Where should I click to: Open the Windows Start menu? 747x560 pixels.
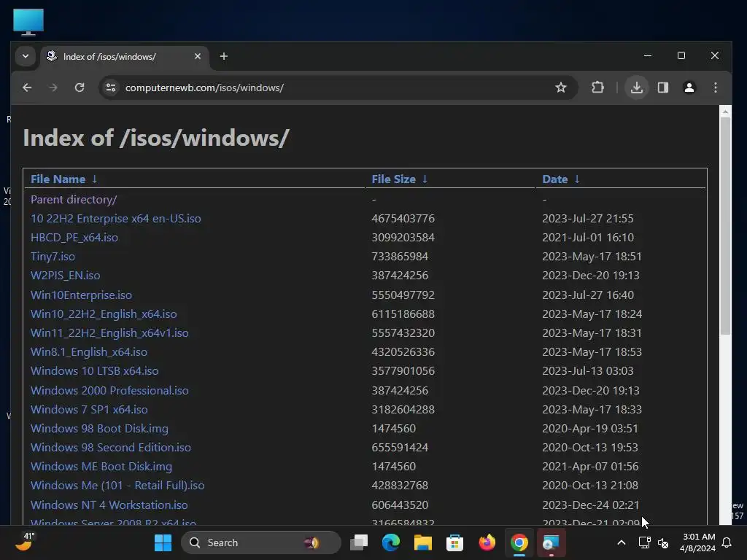click(x=163, y=542)
